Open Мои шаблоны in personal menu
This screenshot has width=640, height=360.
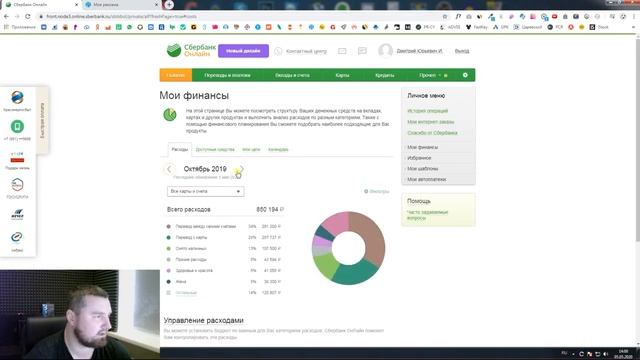pyautogui.click(x=422, y=169)
